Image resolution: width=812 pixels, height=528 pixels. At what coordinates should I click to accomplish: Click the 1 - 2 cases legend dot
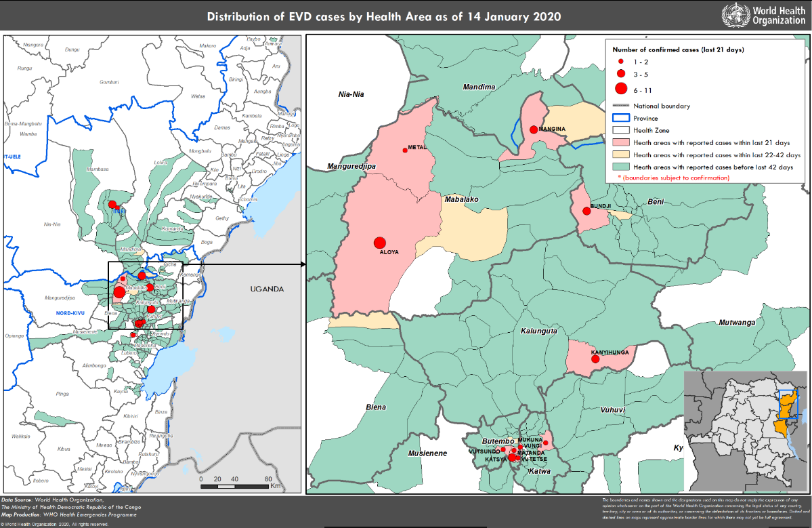620,62
